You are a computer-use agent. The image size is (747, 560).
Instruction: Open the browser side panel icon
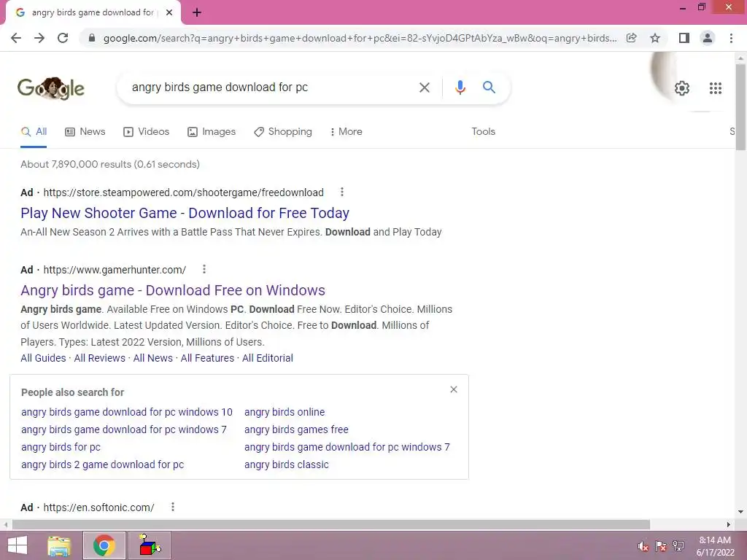click(684, 38)
